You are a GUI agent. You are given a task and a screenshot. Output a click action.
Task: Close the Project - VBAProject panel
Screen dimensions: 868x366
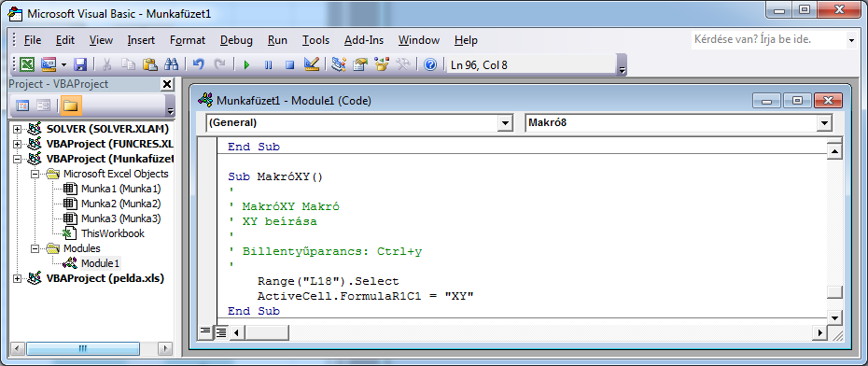click(x=167, y=84)
